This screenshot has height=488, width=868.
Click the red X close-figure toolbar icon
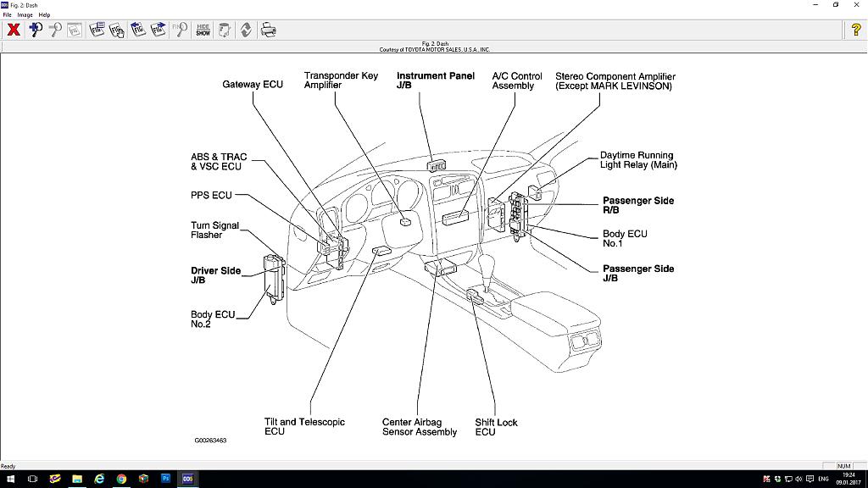(x=14, y=30)
